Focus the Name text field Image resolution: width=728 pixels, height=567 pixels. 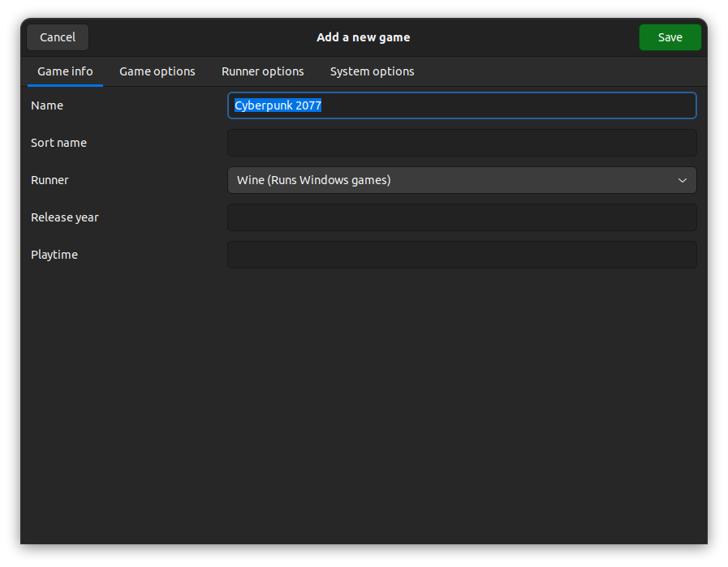(x=462, y=105)
